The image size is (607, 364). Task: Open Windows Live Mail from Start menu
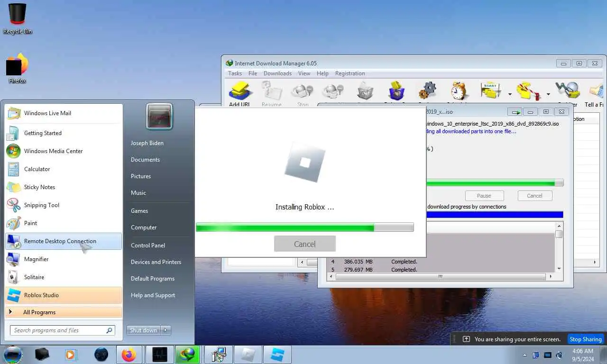[x=63, y=113]
